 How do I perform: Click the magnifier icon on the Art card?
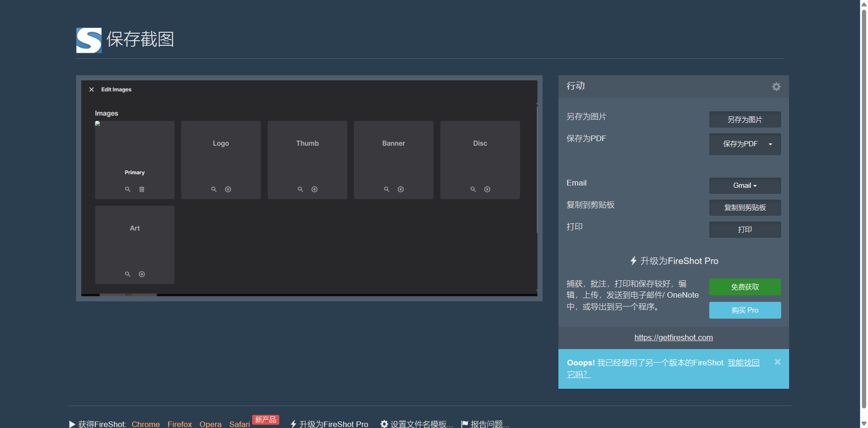(x=127, y=274)
